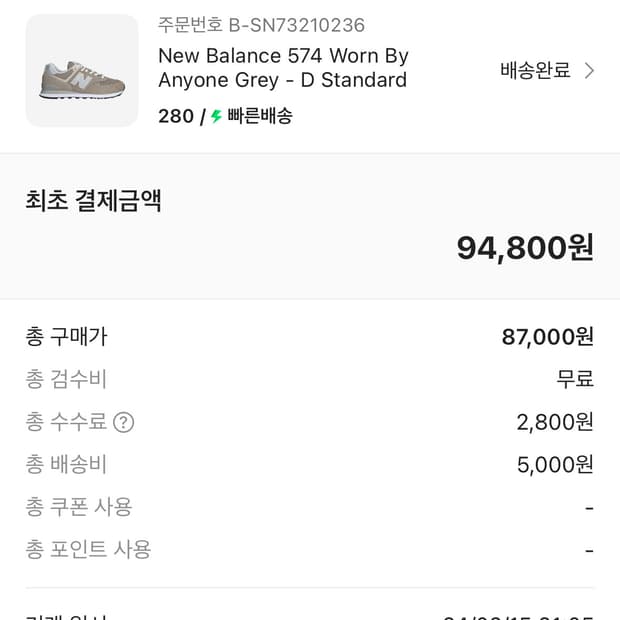Tap the help icon beside 총 수수료

pyautogui.click(x=123, y=422)
